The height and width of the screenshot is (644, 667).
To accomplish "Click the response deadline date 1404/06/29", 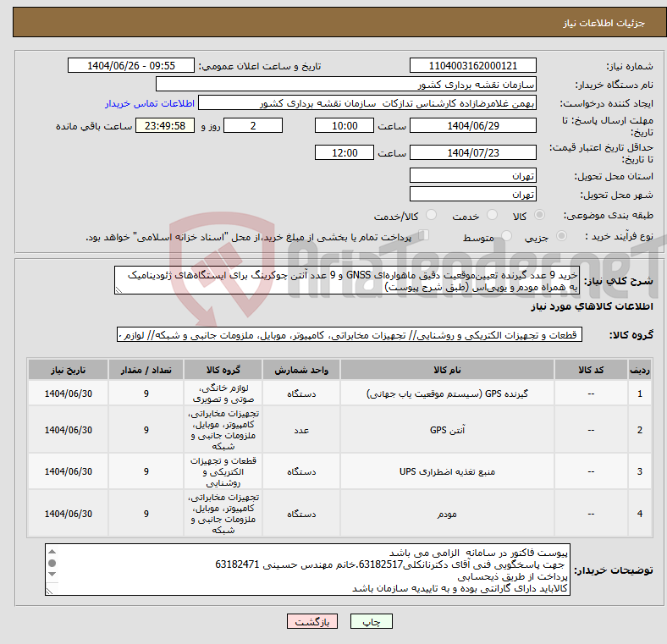I will 472,125.
